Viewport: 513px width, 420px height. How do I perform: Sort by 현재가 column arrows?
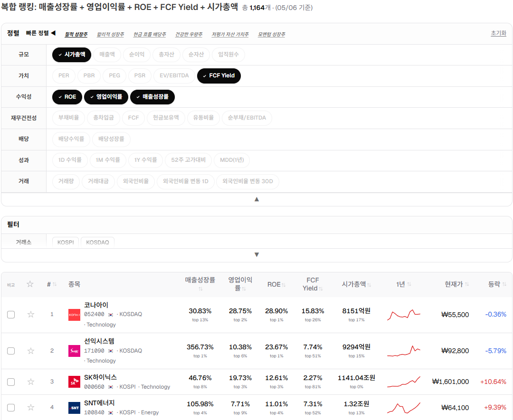[x=467, y=284]
